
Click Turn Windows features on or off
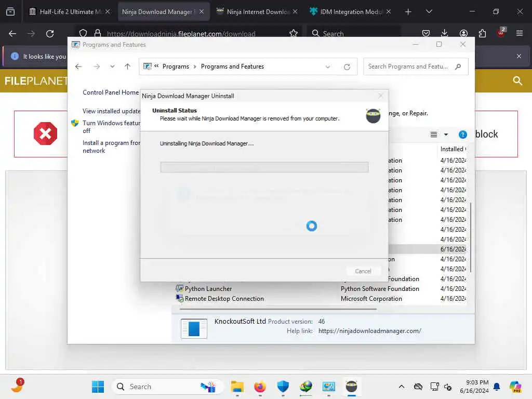[111, 127]
